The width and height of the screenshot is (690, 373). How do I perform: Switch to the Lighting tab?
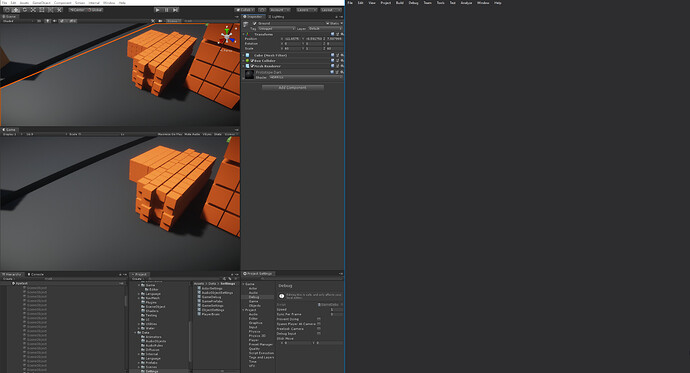(x=277, y=17)
